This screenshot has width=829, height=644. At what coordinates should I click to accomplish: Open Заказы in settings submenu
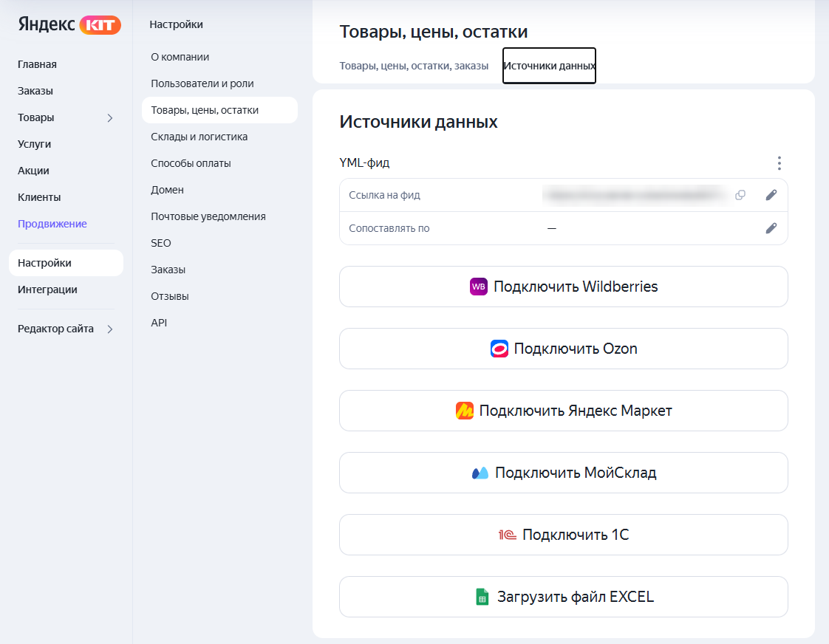(168, 270)
